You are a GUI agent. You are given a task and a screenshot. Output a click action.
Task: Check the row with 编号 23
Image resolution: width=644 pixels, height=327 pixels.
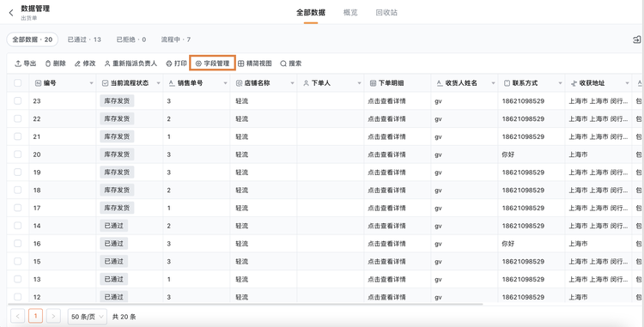pyautogui.click(x=18, y=100)
